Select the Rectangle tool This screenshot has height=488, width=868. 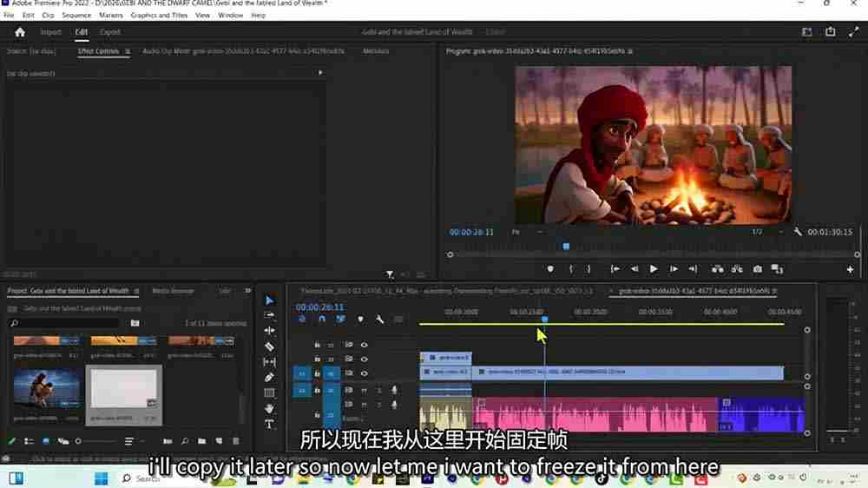coord(269,393)
